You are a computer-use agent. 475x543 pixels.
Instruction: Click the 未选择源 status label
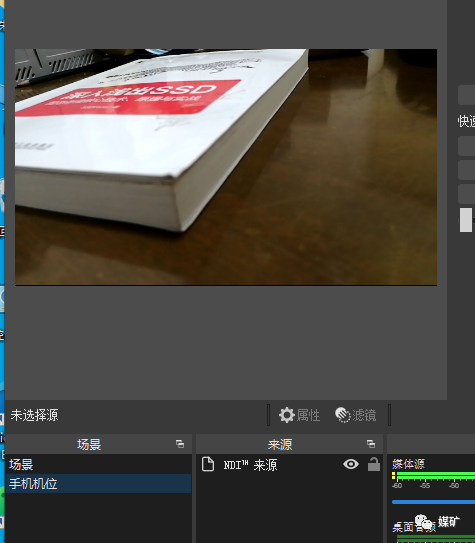34,415
